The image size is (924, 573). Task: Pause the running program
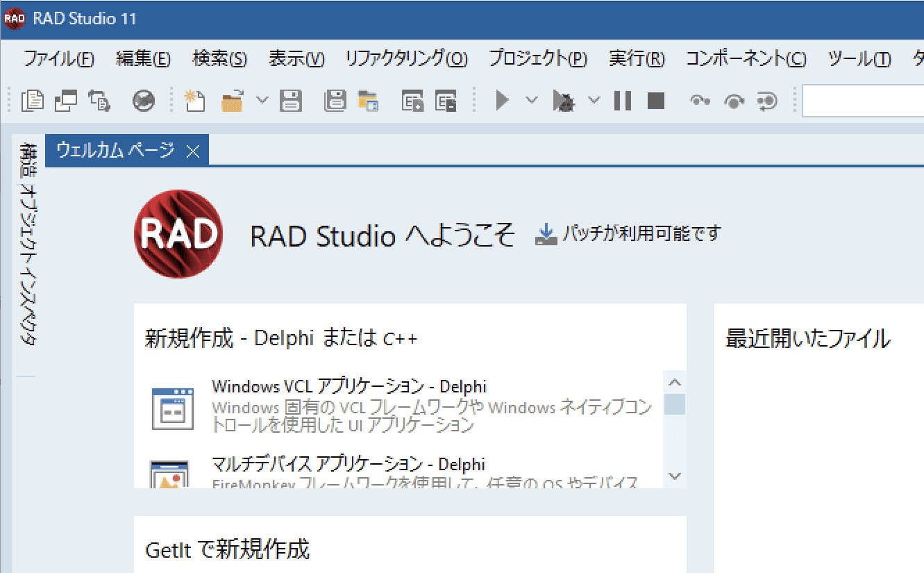coord(622,101)
